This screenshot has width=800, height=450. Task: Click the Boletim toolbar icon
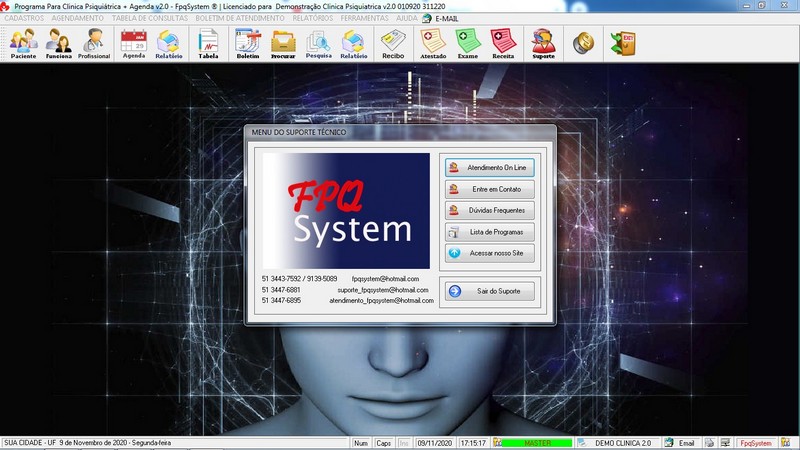click(247, 44)
